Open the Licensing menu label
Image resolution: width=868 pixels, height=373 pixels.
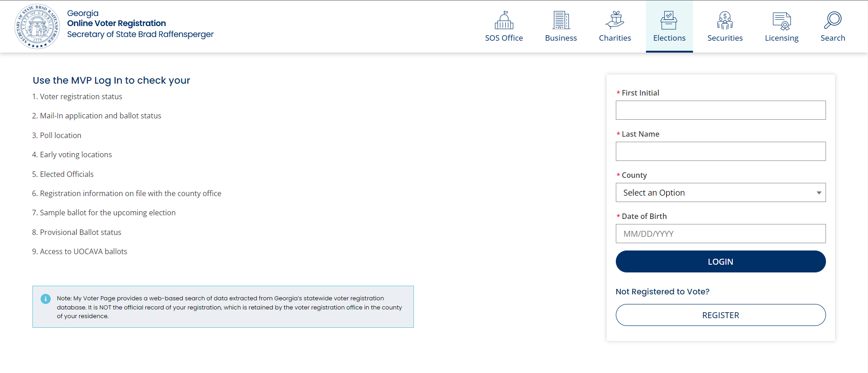[782, 38]
